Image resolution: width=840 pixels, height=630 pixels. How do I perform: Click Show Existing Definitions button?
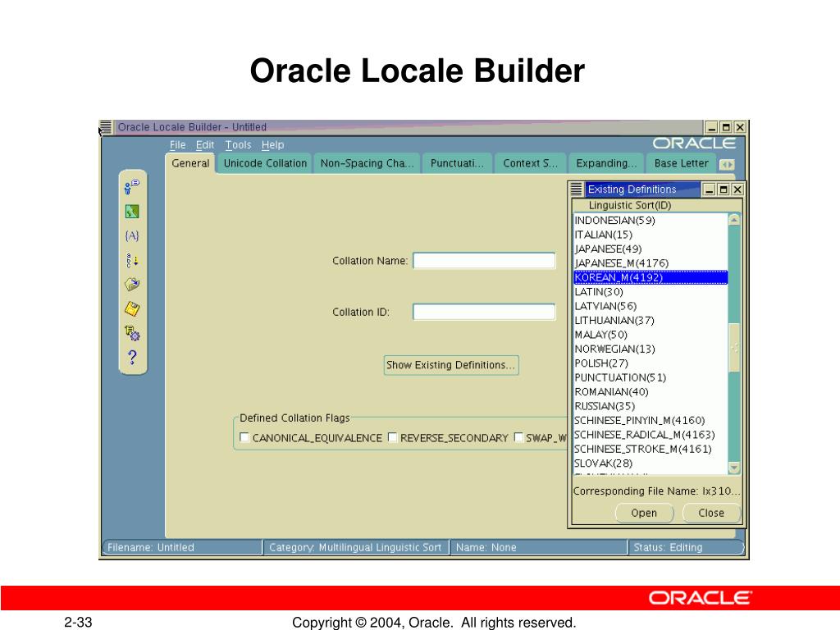pyautogui.click(x=451, y=365)
